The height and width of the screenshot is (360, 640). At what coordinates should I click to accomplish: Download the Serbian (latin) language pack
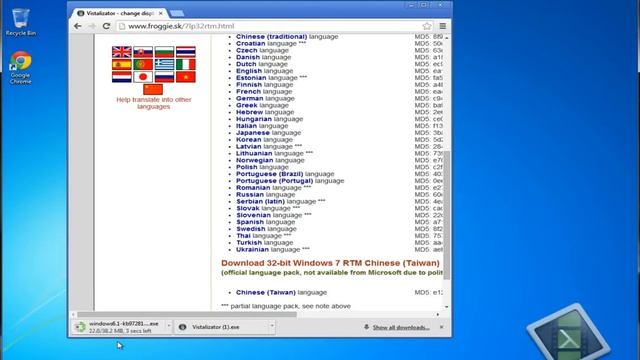(x=260, y=201)
